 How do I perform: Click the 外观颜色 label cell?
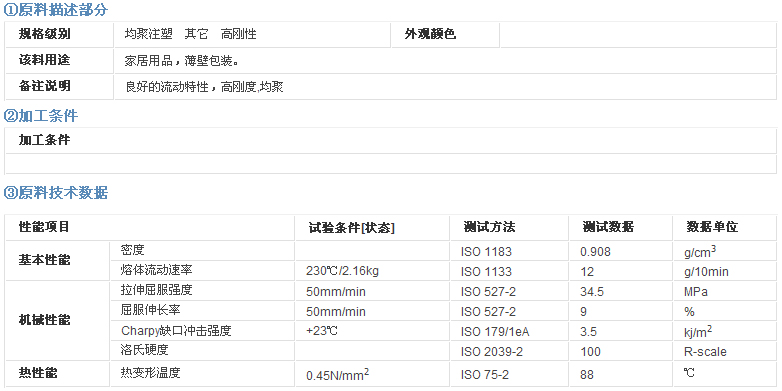pos(445,34)
